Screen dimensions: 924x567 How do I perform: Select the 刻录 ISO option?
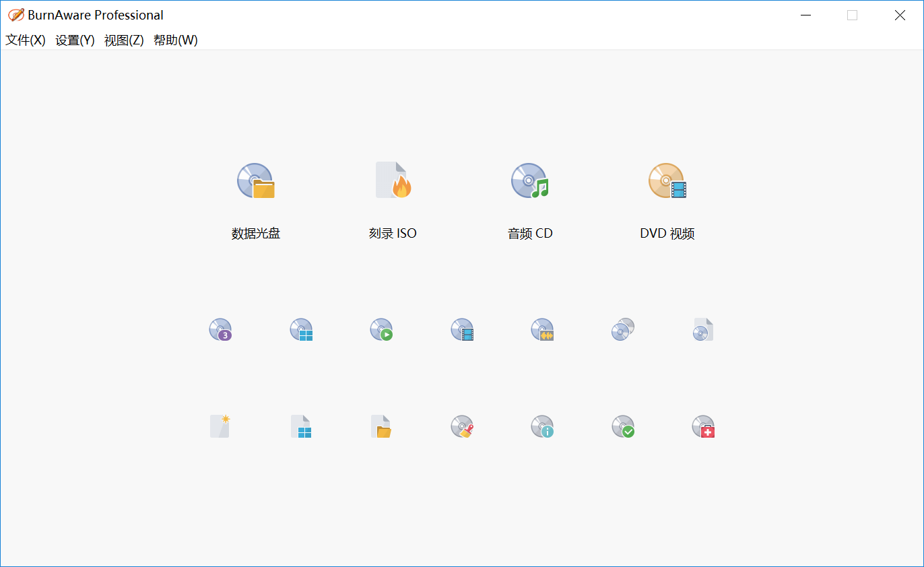pyautogui.click(x=393, y=195)
